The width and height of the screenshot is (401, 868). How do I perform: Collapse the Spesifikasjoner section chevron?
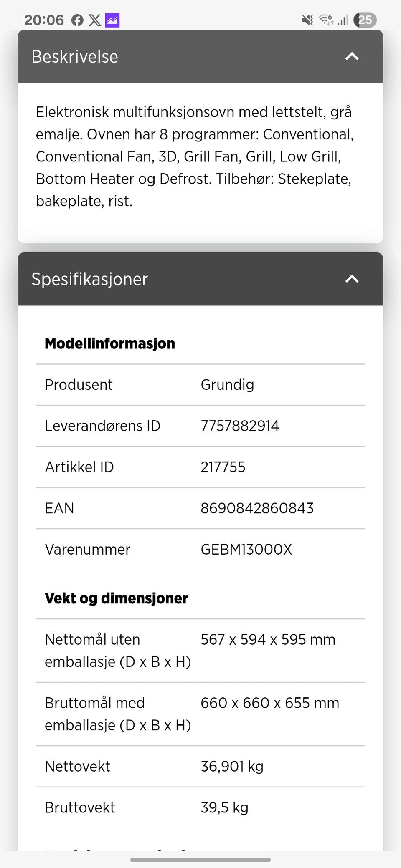coord(352,279)
